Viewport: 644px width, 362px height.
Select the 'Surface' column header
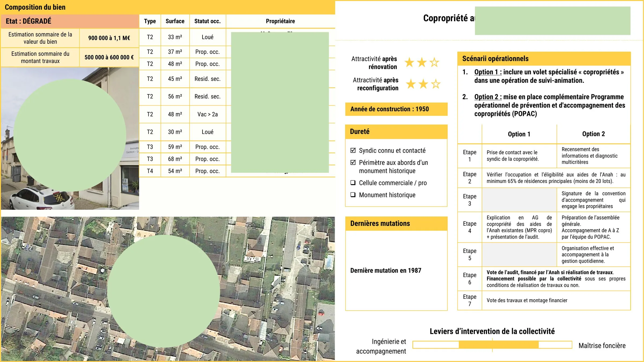pyautogui.click(x=175, y=21)
